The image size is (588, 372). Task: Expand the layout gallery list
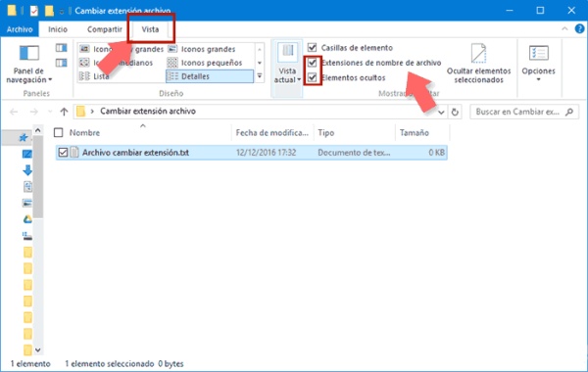point(260,76)
